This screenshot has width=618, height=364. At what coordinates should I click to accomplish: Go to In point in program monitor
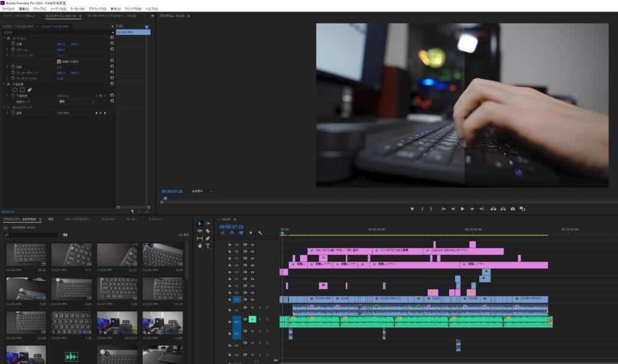tap(444, 209)
